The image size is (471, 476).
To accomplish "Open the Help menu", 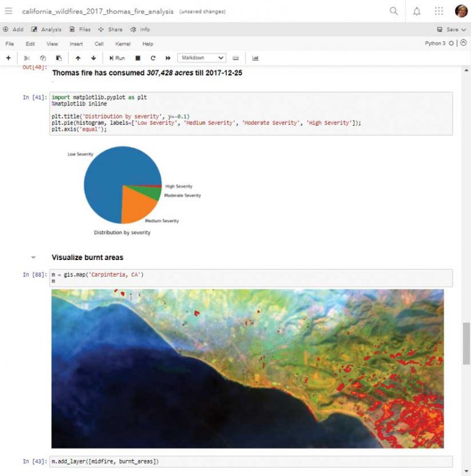I will (148, 44).
